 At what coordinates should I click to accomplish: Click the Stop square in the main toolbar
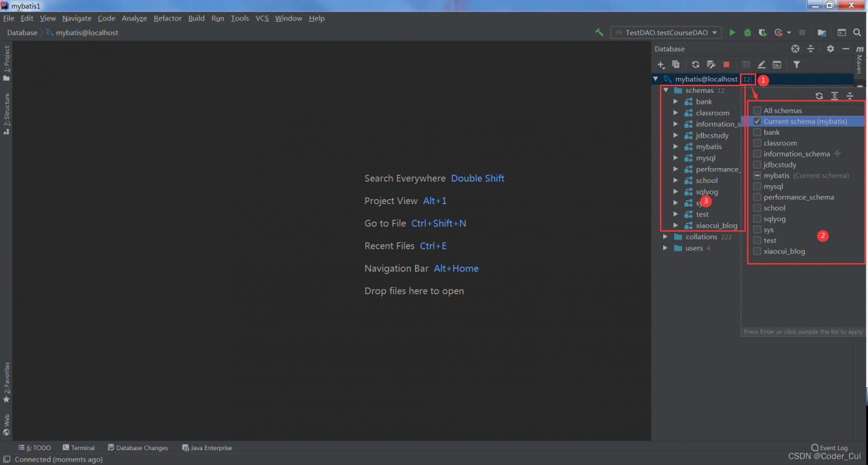click(x=802, y=33)
